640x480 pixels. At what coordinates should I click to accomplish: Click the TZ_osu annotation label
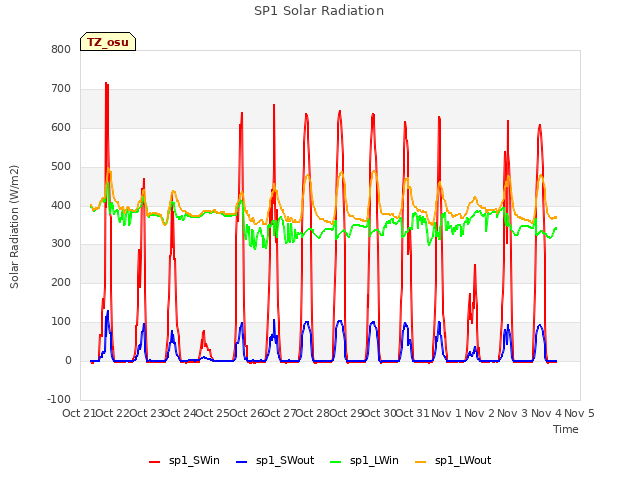click(x=108, y=42)
